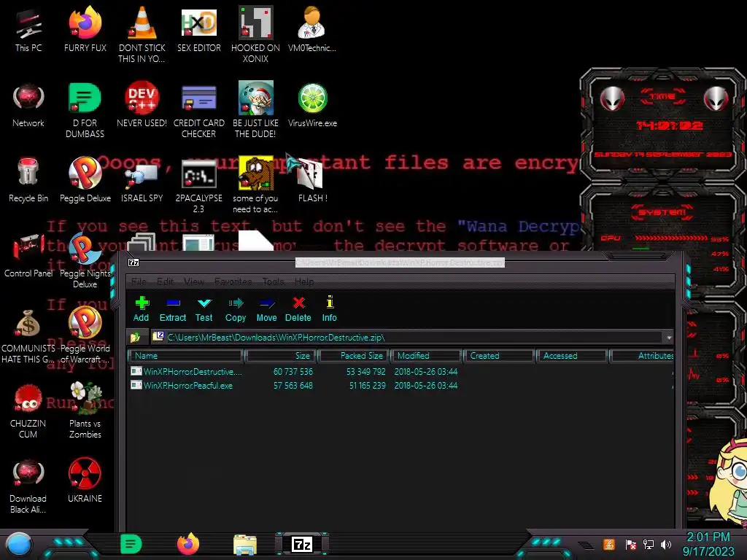747x560 pixels.
Task: Click the packed size value 51 165 239
Action: [368, 386]
